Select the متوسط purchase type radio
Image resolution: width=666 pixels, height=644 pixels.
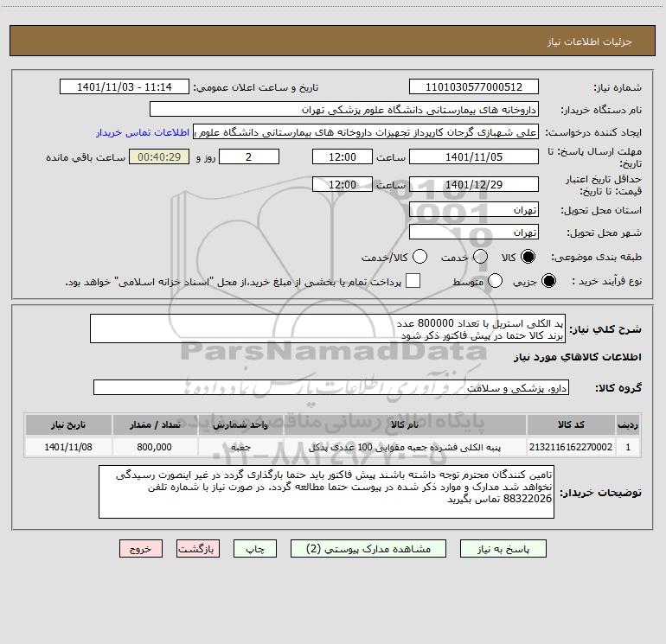point(495,281)
